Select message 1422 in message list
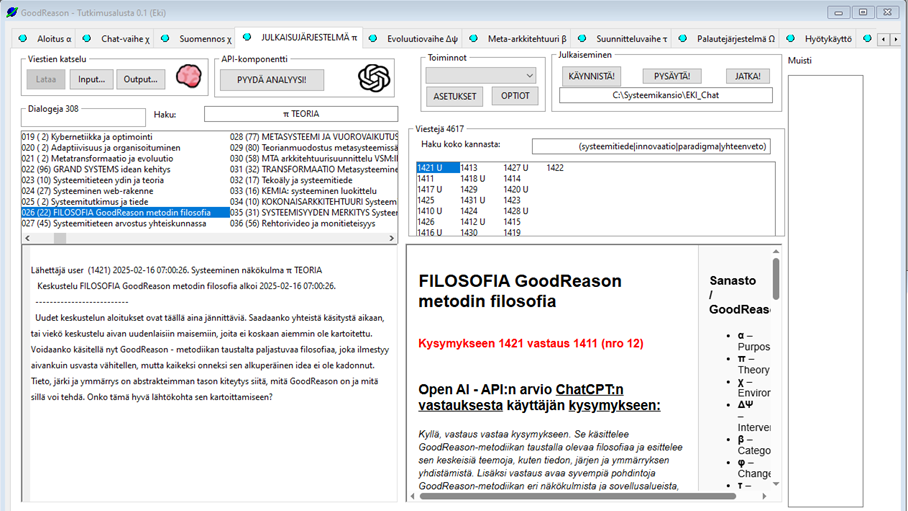Image resolution: width=908 pixels, height=511 pixels. (555, 167)
